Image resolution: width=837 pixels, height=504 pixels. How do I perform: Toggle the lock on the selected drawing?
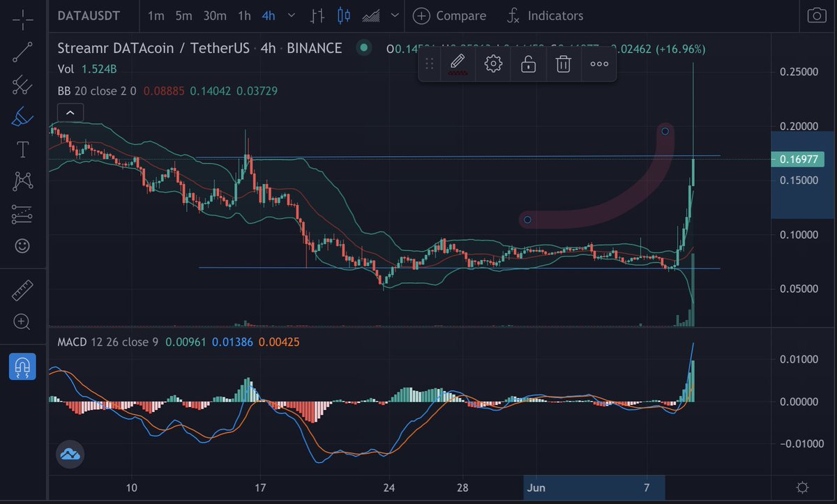529,64
